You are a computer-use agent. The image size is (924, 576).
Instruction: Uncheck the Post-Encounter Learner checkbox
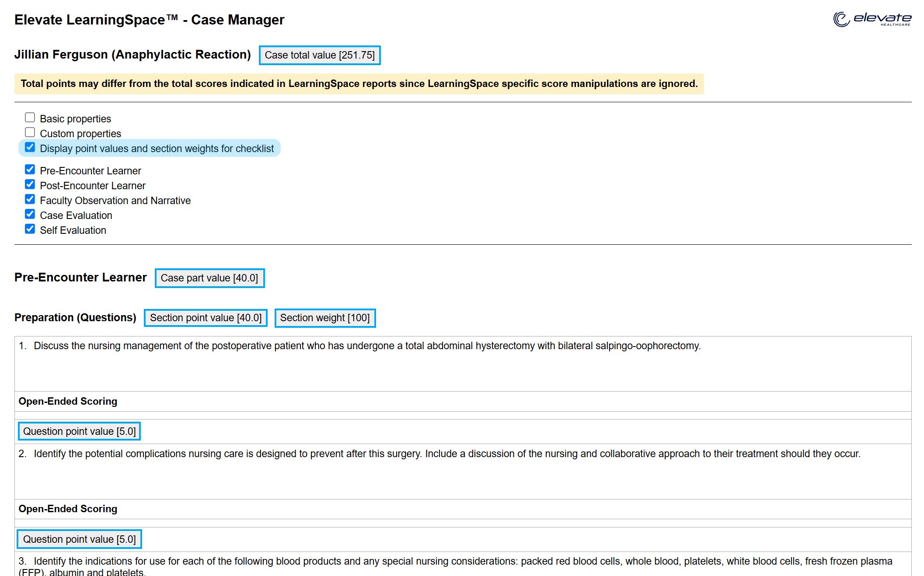[x=30, y=184]
